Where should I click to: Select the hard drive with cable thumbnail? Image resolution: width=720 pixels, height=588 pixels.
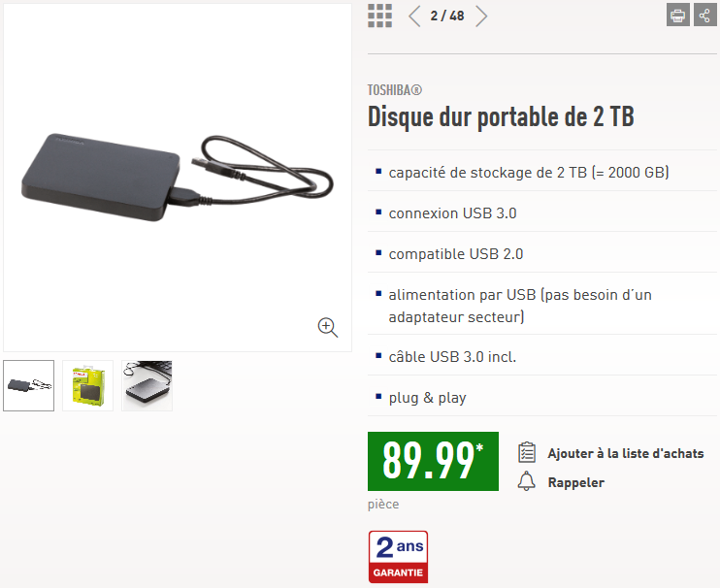click(x=28, y=385)
